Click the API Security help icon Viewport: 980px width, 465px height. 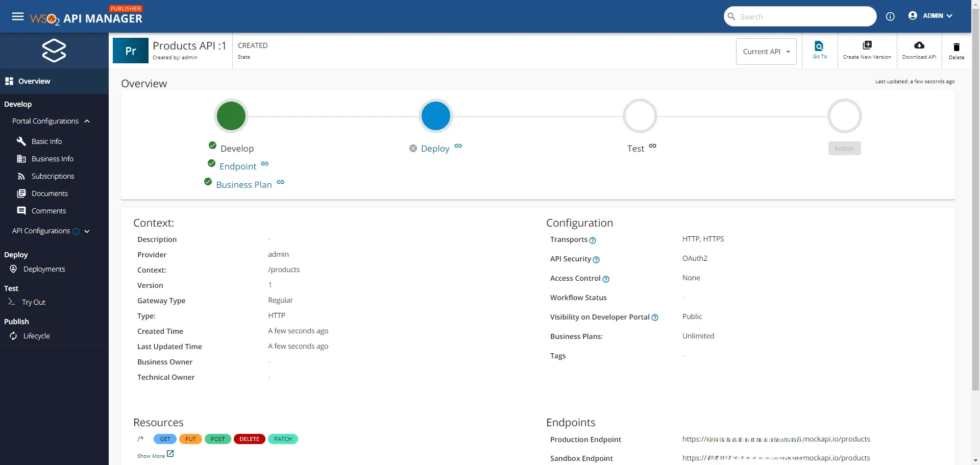click(x=596, y=260)
